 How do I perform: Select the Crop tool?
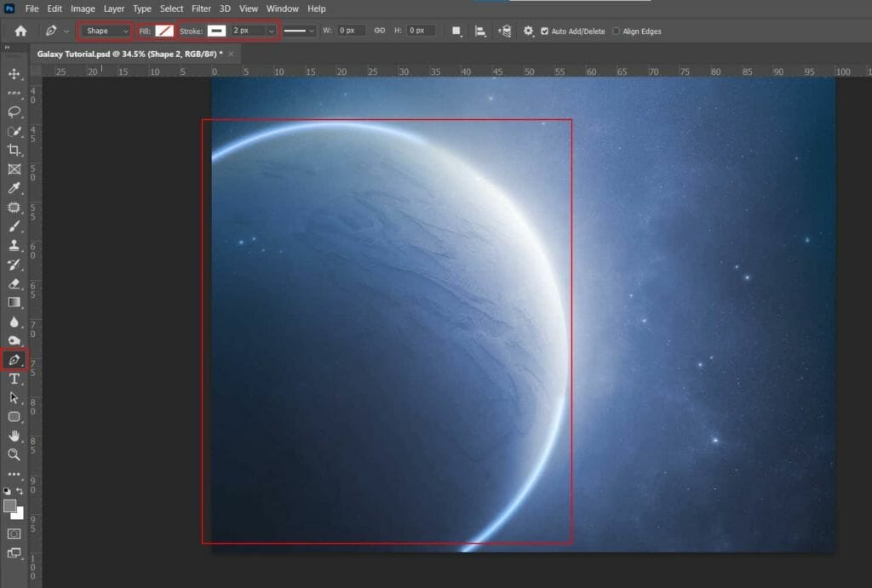pos(14,150)
